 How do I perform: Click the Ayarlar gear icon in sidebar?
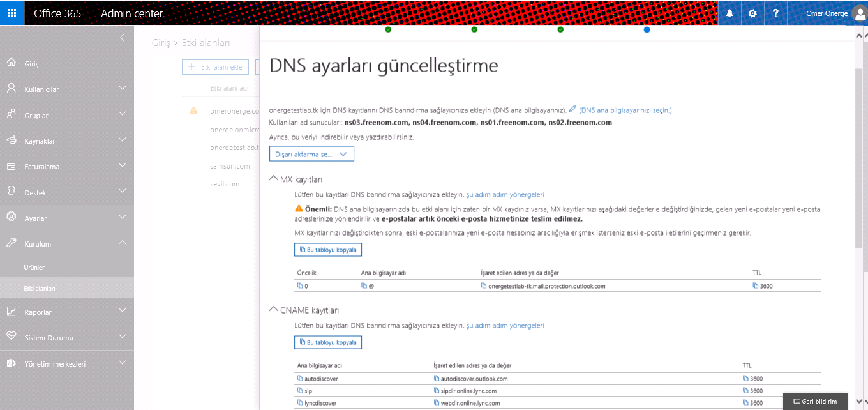11,217
